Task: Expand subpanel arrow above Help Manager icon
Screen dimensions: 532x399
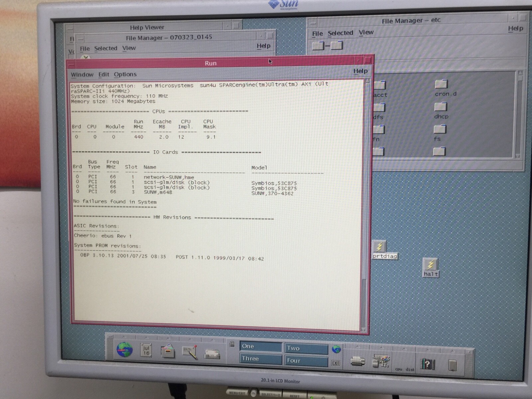Action: point(428,350)
